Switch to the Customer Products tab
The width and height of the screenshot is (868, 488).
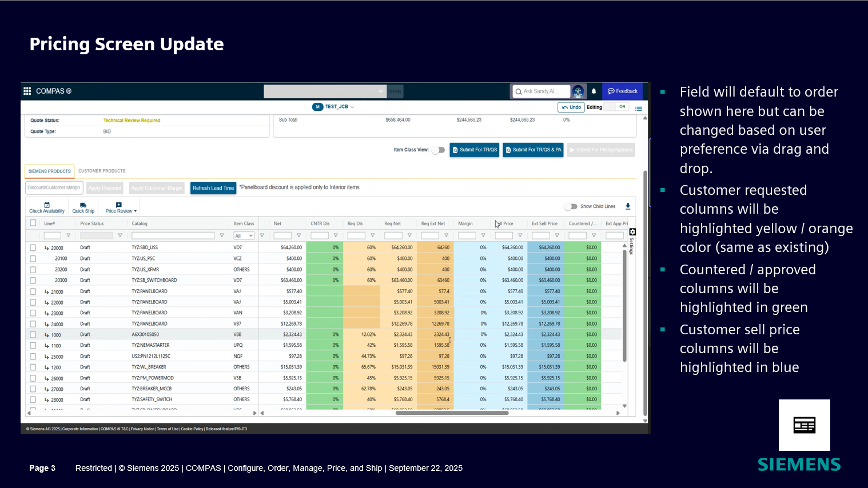pos(102,171)
